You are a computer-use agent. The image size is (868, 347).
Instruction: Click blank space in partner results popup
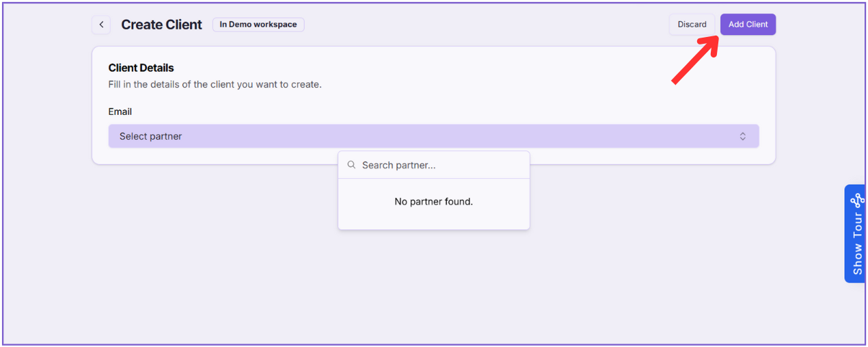click(x=433, y=220)
